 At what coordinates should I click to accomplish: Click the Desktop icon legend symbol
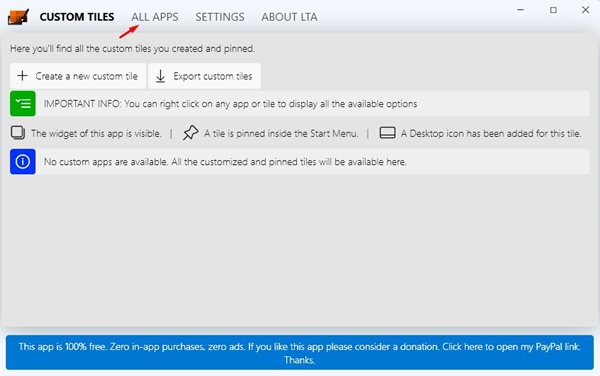(x=387, y=133)
